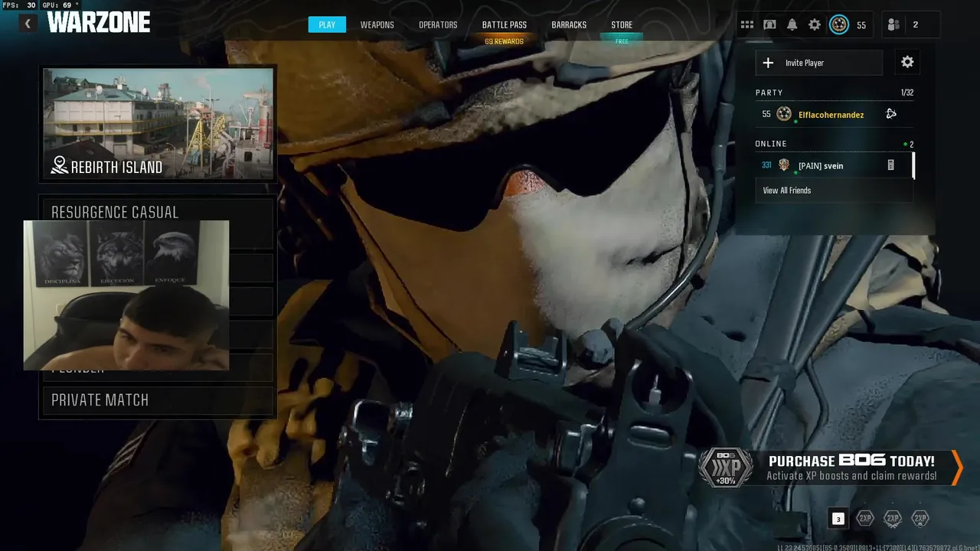Image resolution: width=980 pixels, height=551 pixels.
Task: Click Invite Player button
Action: click(x=819, y=63)
